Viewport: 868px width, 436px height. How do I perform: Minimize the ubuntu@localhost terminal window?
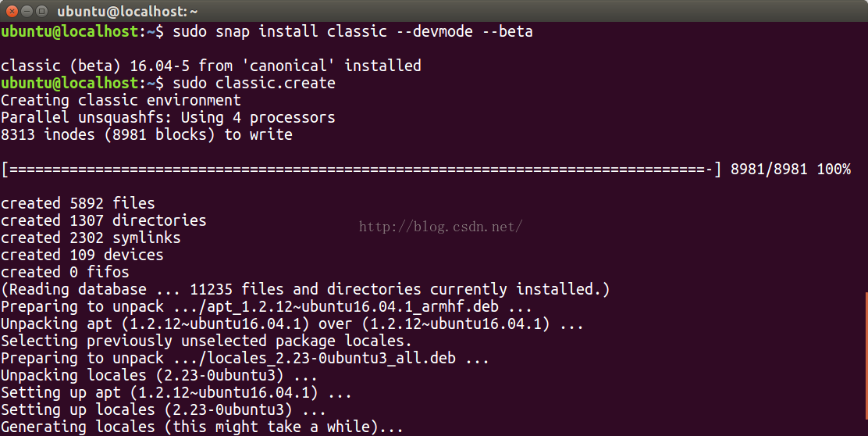[x=27, y=11]
